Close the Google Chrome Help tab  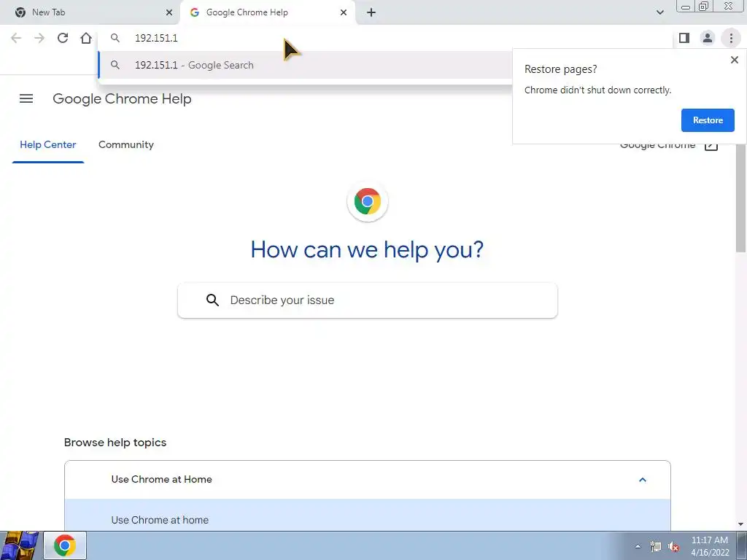tap(344, 12)
